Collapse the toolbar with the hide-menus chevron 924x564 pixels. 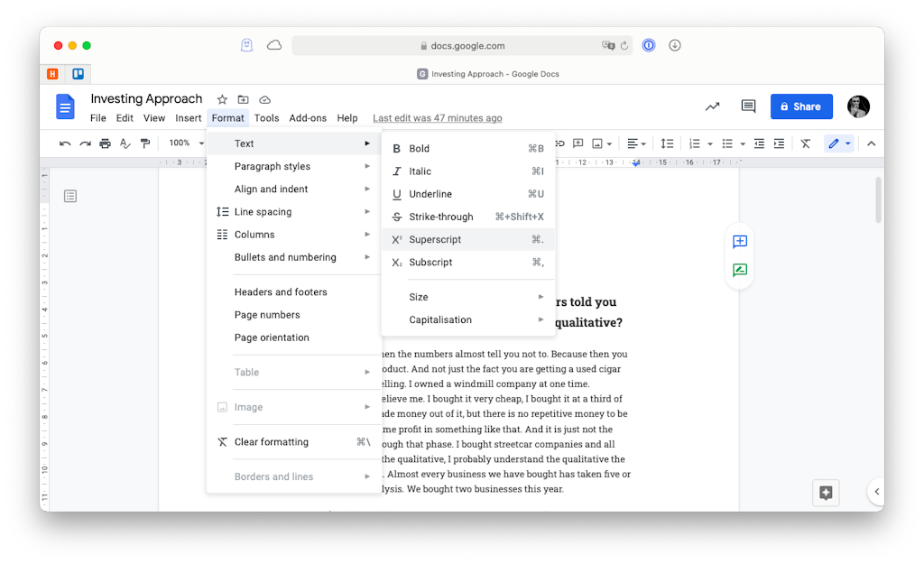pyautogui.click(x=871, y=143)
